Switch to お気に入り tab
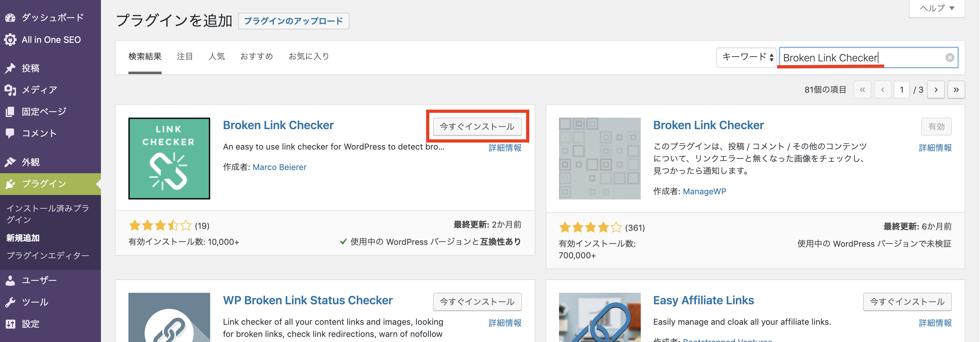 (309, 57)
